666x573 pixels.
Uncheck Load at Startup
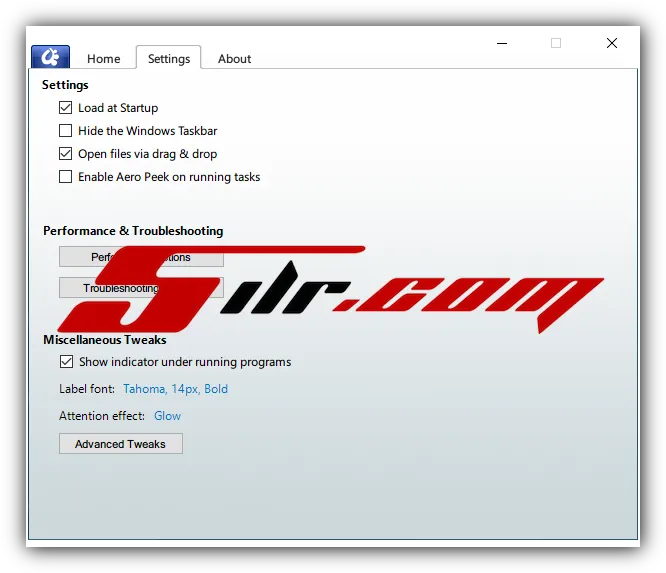(65, 108)
